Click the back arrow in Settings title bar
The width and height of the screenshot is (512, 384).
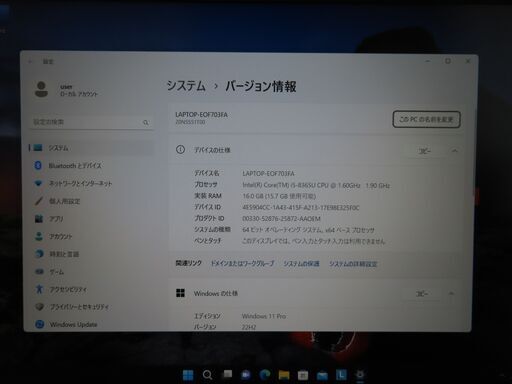click(30, 61)
